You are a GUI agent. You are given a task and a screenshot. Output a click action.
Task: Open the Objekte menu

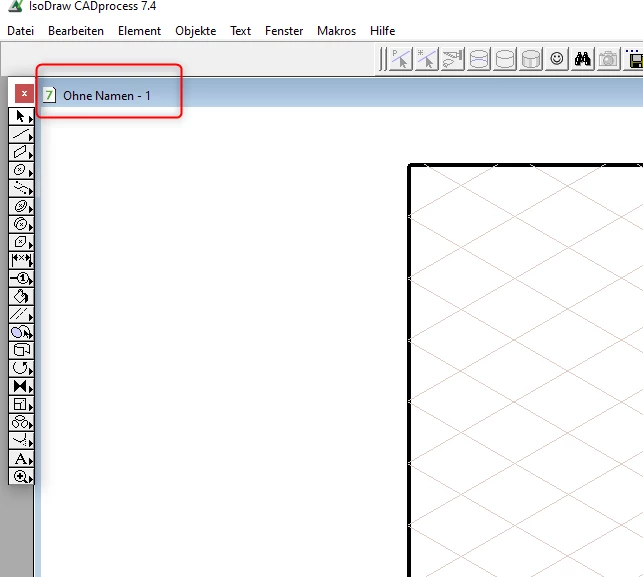point(196,31)
